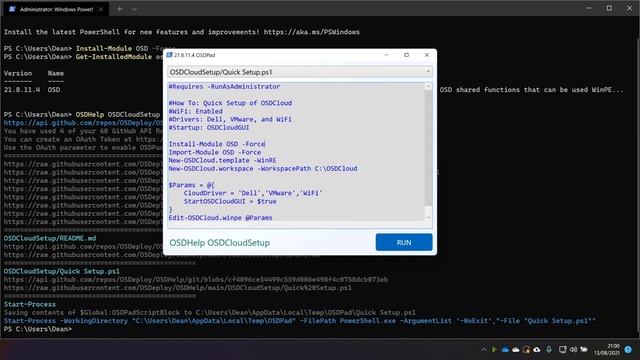Minimize the Windows Terminal window
Screen dimensions: 640x360
[x=589, y=8]
